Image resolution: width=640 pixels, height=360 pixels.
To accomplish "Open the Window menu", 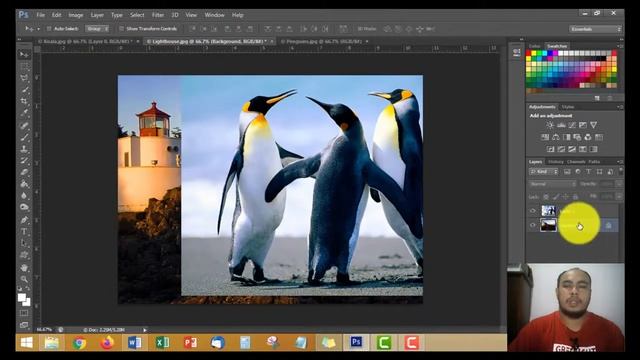I will coord(214,15).
